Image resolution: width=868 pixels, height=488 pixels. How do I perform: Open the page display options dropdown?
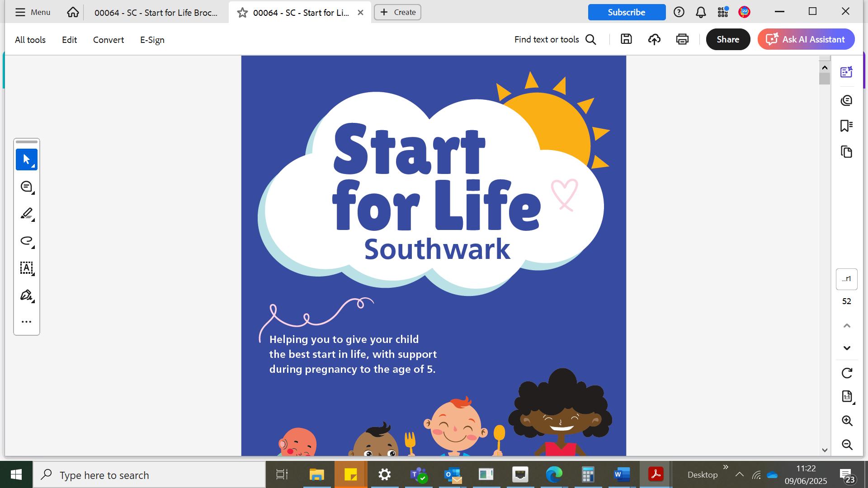coord(847,397)
